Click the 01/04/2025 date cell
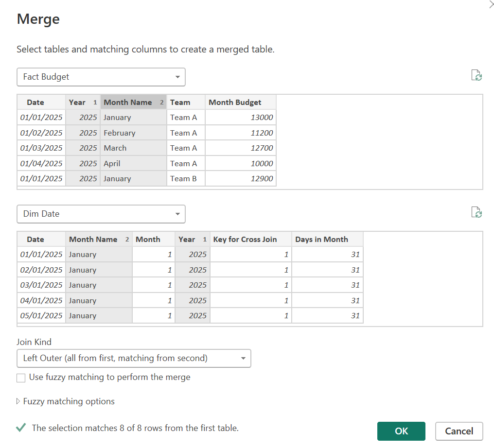 (41, 163)
